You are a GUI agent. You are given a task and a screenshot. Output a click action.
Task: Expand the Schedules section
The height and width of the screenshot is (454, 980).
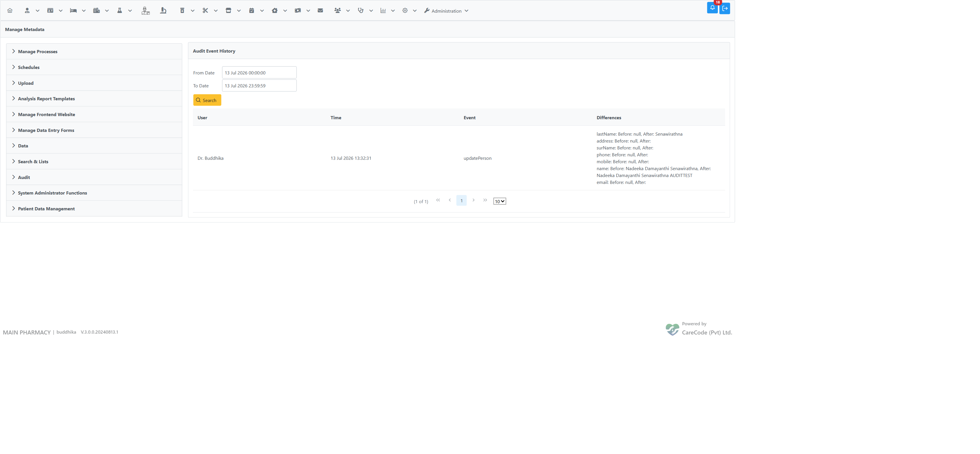(x=94, y=67)
